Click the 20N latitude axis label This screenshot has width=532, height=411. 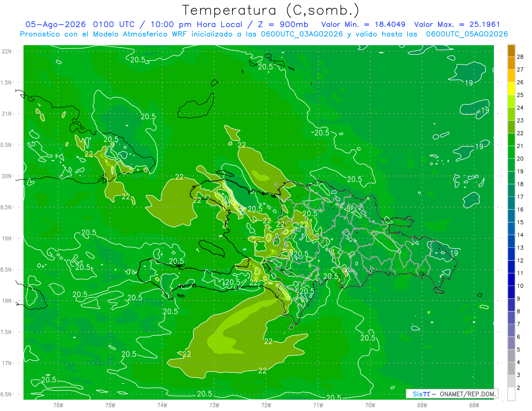(x=7, y=176)
